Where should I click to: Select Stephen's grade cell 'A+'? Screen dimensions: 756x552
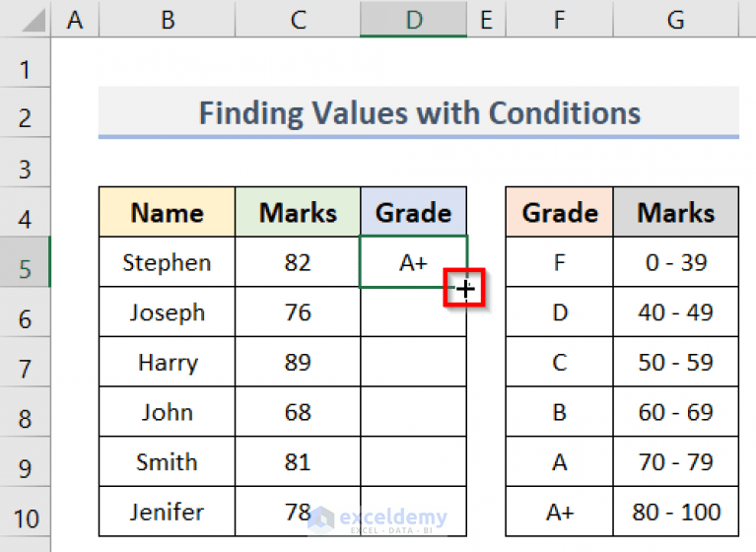point(414,262)
